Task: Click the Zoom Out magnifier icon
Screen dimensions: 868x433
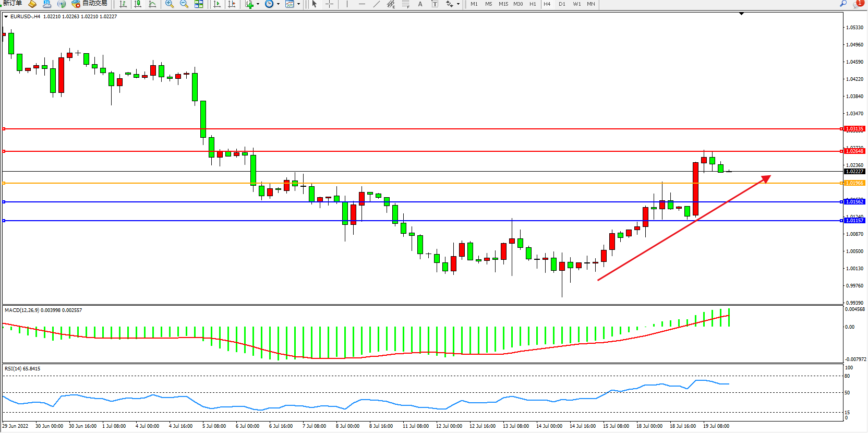Action: pos(184,4)
